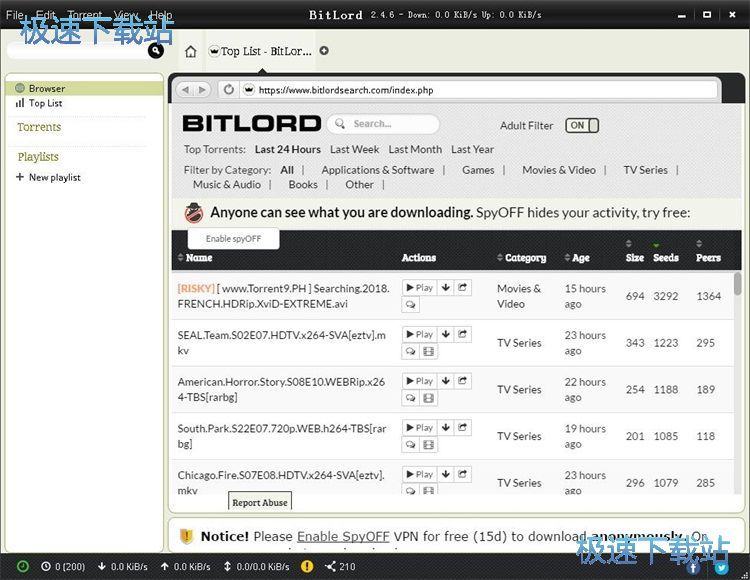Open the Enable SpyOFF notice link

tap(343, 536)
